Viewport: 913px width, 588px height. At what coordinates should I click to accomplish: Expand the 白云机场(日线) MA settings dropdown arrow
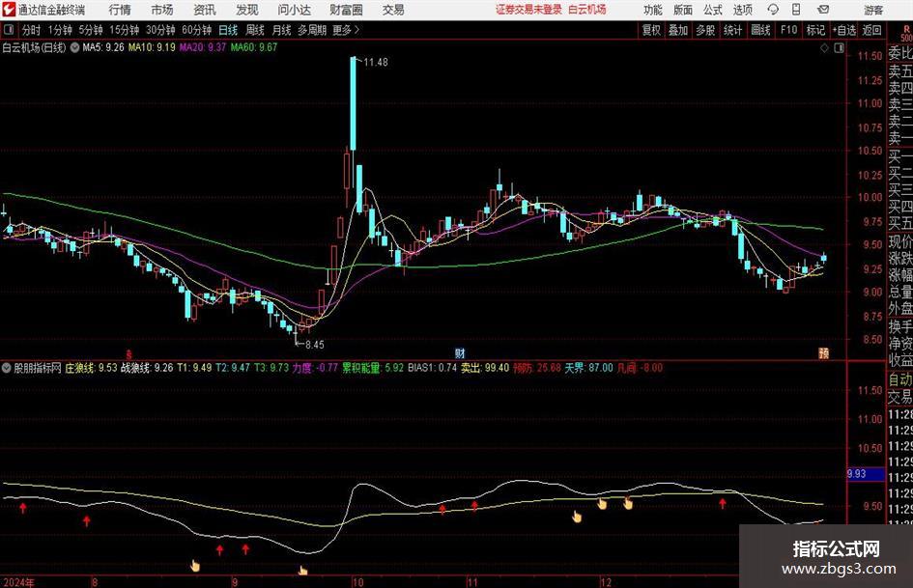click(74, 47)
